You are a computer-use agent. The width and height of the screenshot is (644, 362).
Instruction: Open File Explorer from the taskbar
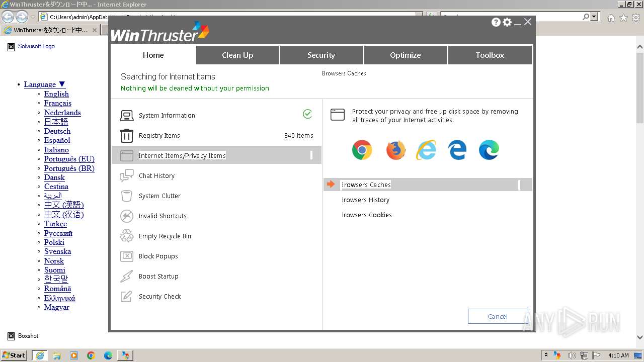57,355
